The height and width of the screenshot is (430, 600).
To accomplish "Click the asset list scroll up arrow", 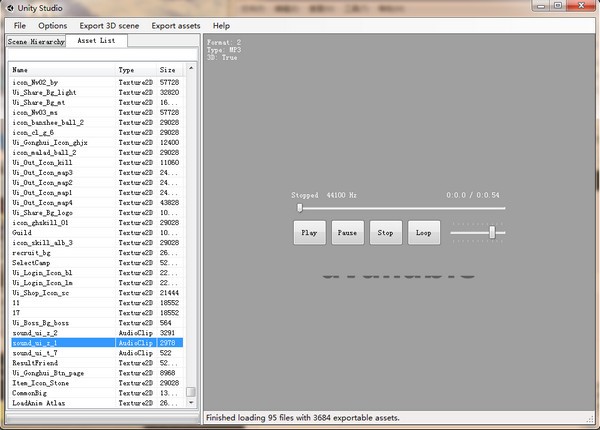I will click(x=191, y=68).
